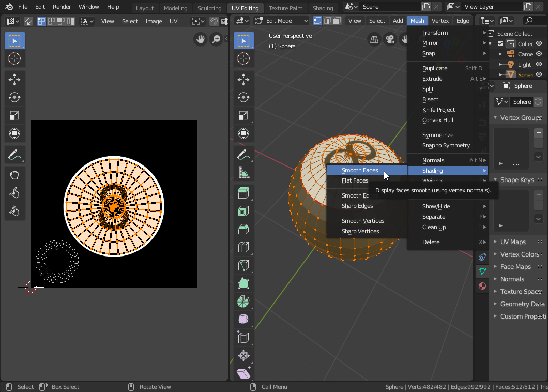Screen dimensions: 548x392
Task: Activate the Scale tool in the UV editor
Action: [x=14, y=115]
